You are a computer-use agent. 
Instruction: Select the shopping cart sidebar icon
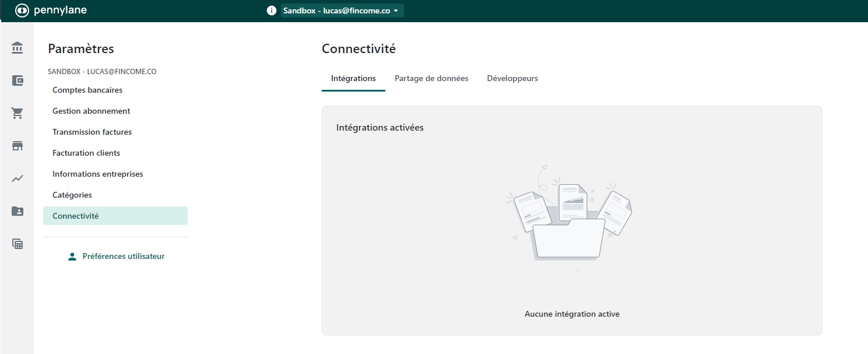[17, 113]
